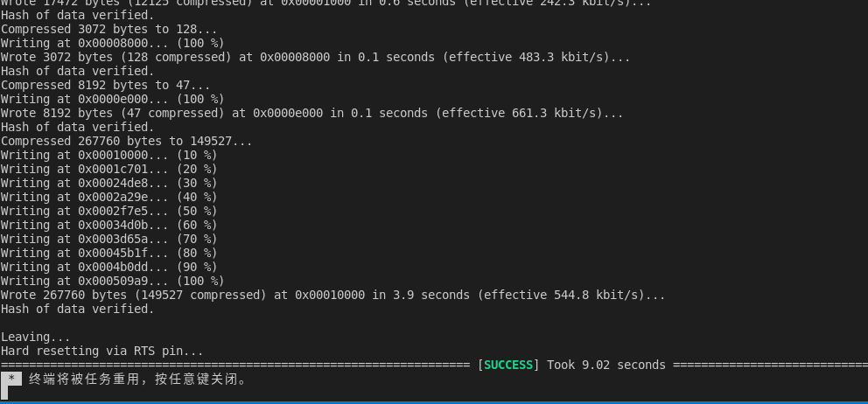Screen dimensions: 868x404
Task: Click the "Writing at 0x00008000 (100 %)" line
Action: (x=112, y=43)
